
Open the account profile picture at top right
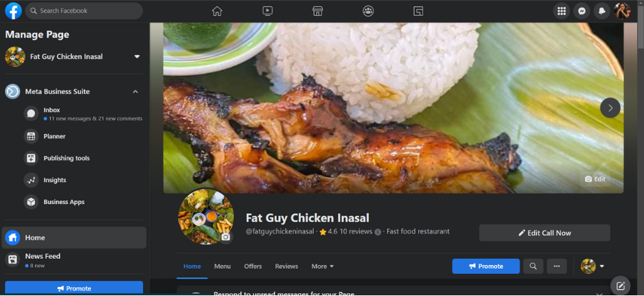tap(622, 11)
